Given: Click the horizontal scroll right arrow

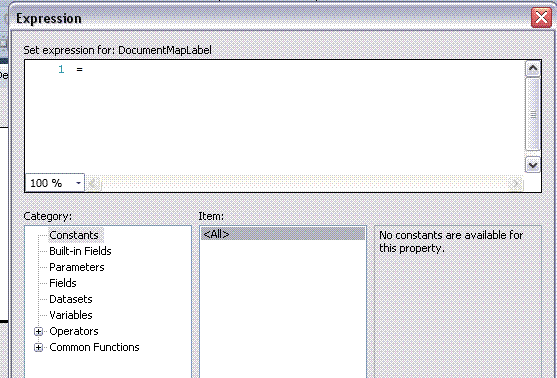Looking at the screenshot, I should (x=515, y=184).
